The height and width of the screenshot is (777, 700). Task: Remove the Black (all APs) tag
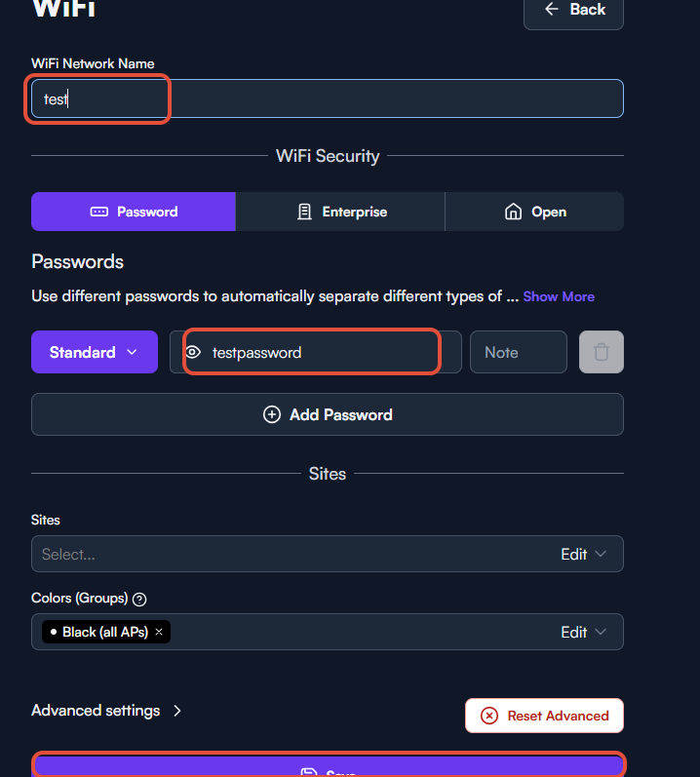tap(159, 632)
